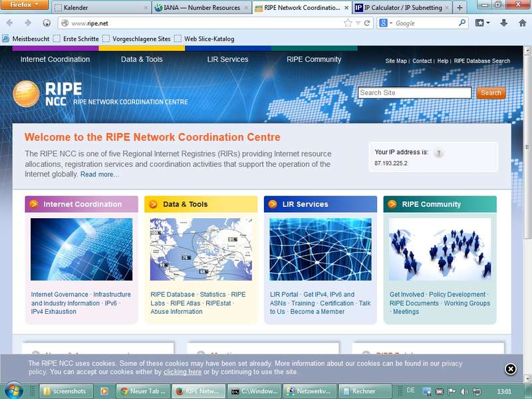Click the IP address help question mark
The image size is (532, 399).
coord(438,153)
